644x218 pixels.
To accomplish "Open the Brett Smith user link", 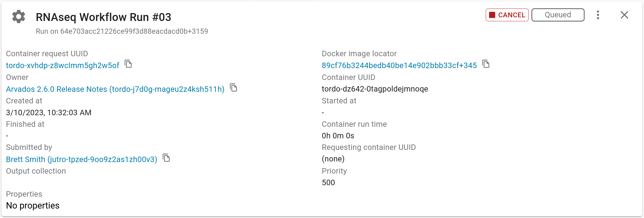I will pyautogui.click(x=82, y=159).
